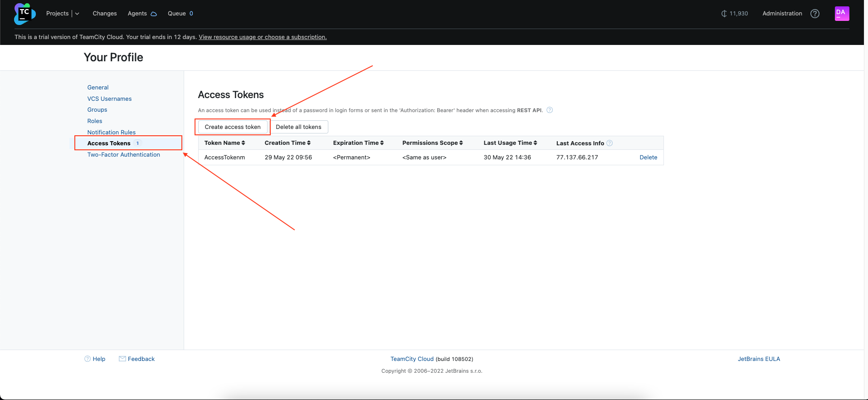Open the JetBrains EULA link
868x400 pixels.
[759, 359]
